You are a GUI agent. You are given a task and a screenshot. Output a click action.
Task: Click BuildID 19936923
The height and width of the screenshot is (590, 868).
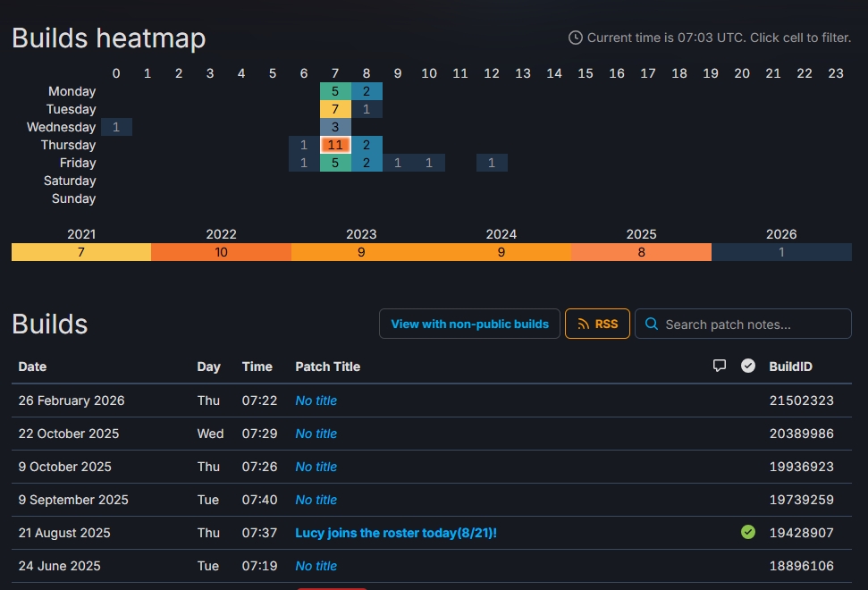click(x=802, y=468)
